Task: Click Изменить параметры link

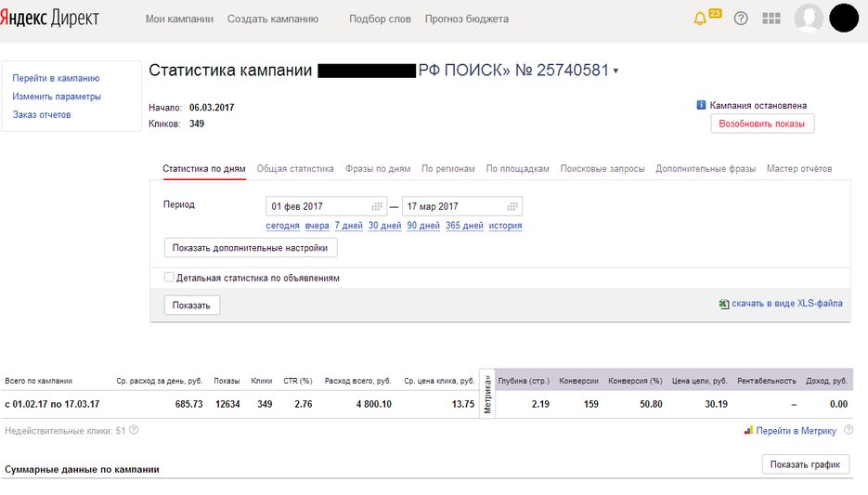Action: [x=57, y=97]
